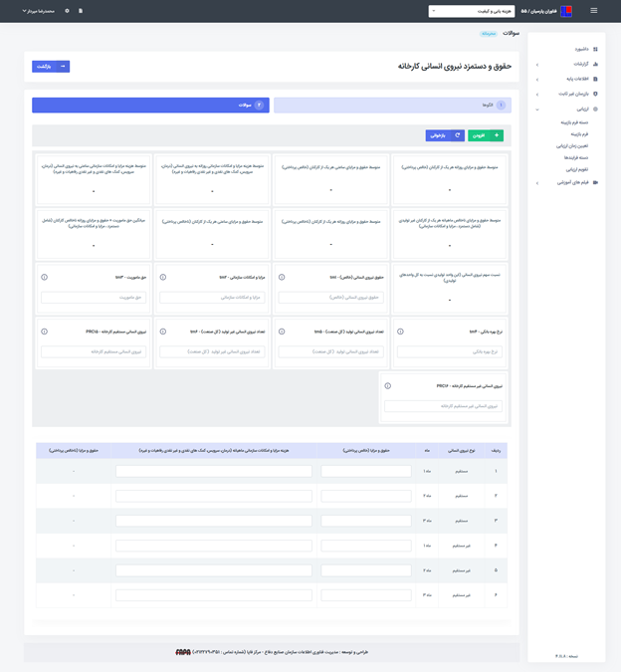Focus the نیروی انسانی مستقیم کارخانه input
Image resolution: width=621 pixels, height=672 pixels.
point(94,351)
